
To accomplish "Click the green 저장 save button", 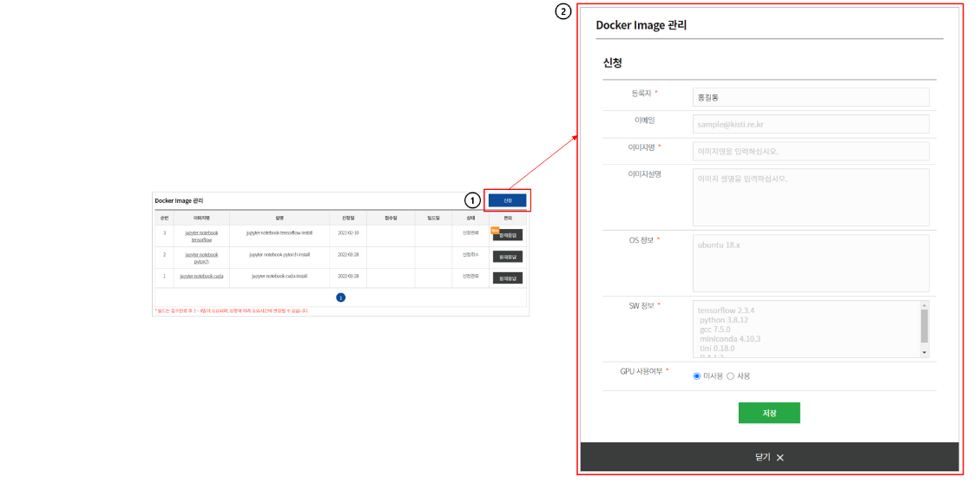I will click(x=769, y=413).
